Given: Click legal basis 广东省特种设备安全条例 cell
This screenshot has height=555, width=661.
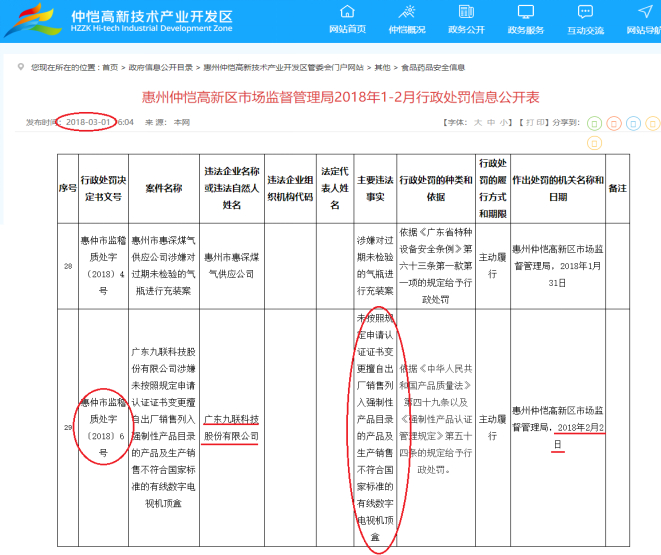Looking at the screenshot, I should (436, 265).
